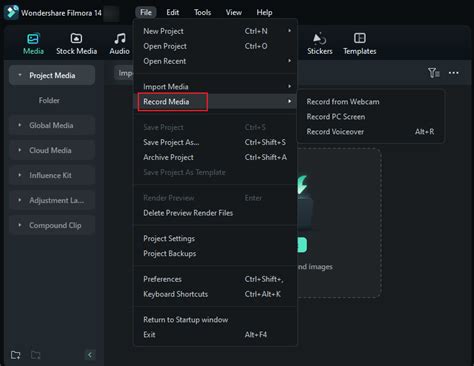
Task: Expand the Compound Clip arrow
Action: tap(20, 225)
